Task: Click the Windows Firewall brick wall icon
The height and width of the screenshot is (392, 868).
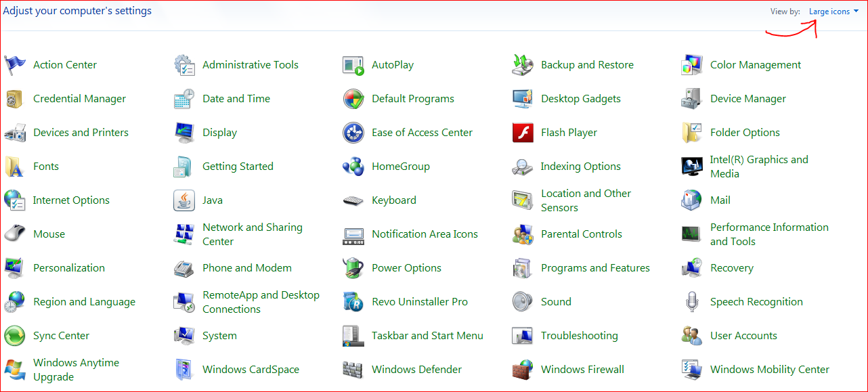Action: (523, 369)
